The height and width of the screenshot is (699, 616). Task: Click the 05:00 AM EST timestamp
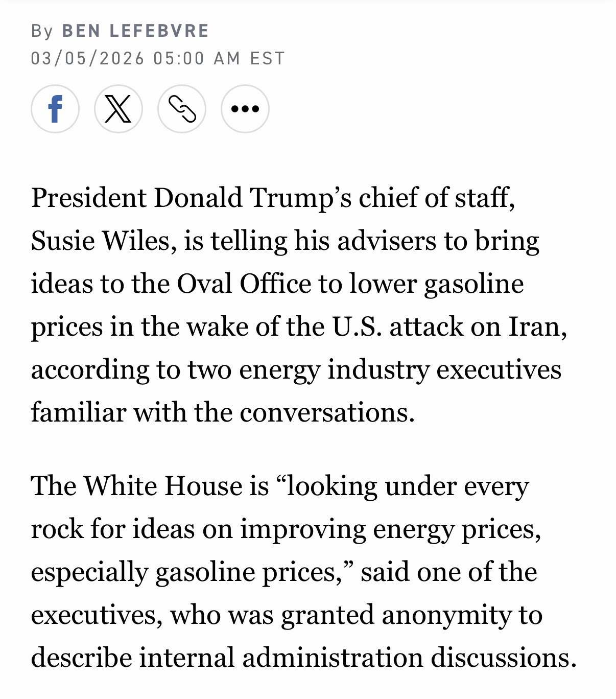(x=219, y=58)
